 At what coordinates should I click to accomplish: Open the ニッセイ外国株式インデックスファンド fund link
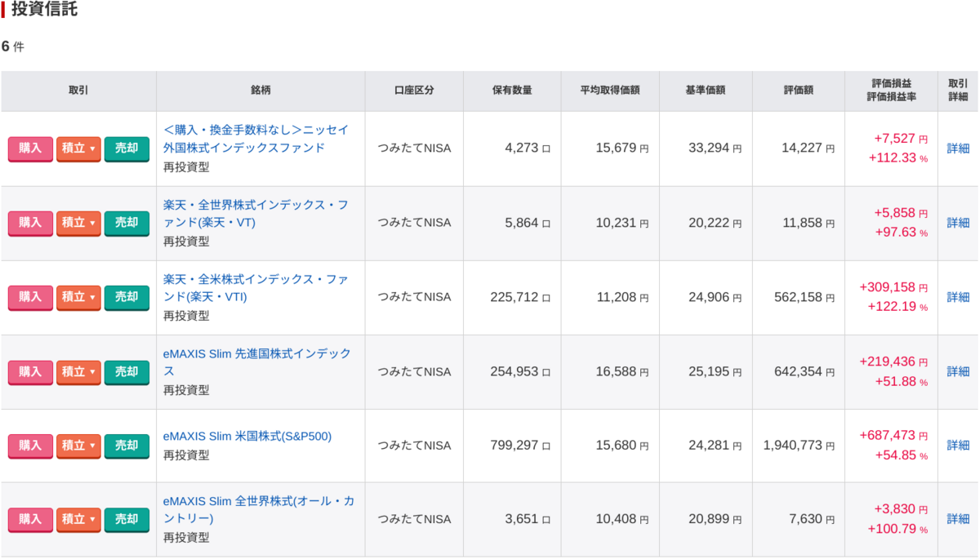click(256, 139)
